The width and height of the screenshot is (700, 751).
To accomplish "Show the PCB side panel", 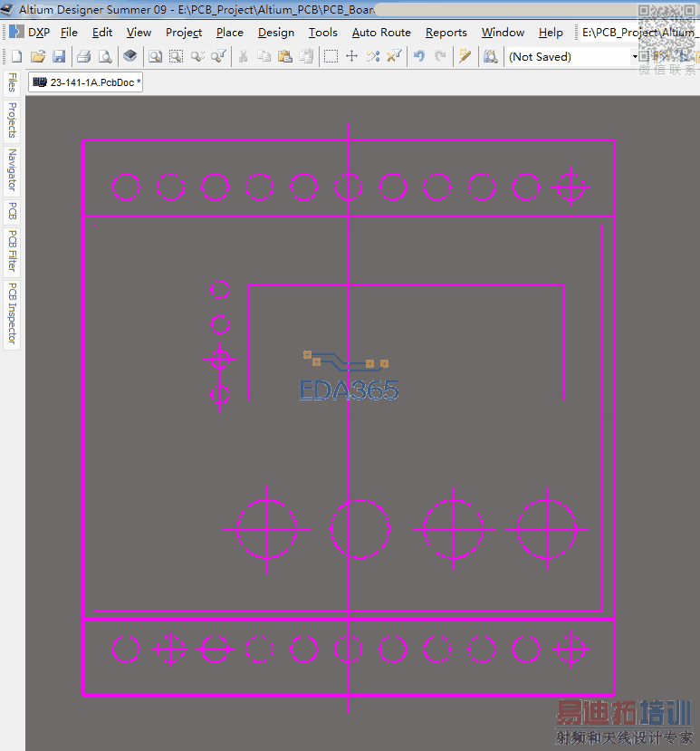I will click(12, 211).
